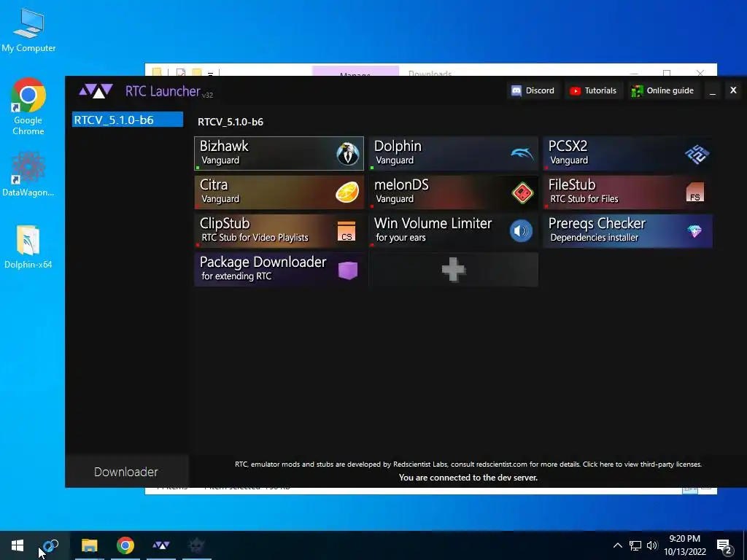Open the YouTube Tutorials button

[593, 90]
